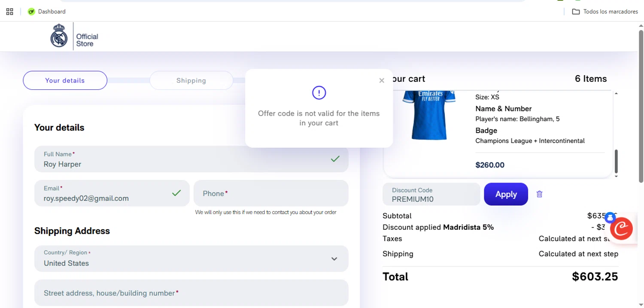This screenshot has width=644, height=308.
Task: Click the cart list scrollbar thumb
Action: (617, 161)
